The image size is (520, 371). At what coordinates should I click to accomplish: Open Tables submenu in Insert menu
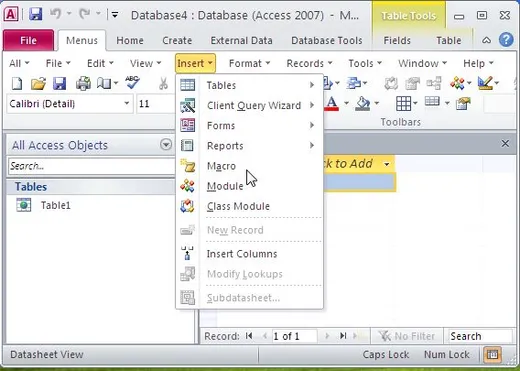[x=249, y=85]
